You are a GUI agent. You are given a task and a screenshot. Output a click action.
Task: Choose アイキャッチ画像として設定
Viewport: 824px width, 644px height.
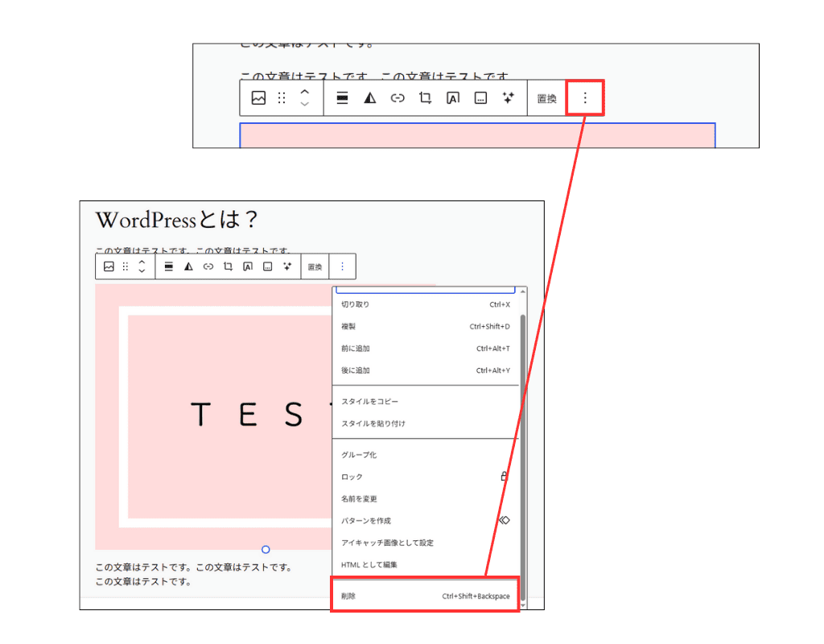pos(426,543)
